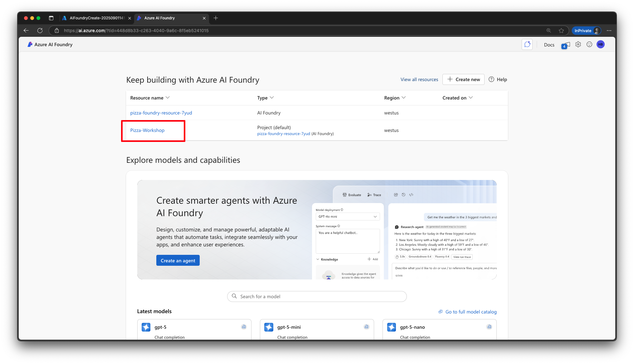
Task: Expand the Type column sort chevron
Action: (272, 98)
